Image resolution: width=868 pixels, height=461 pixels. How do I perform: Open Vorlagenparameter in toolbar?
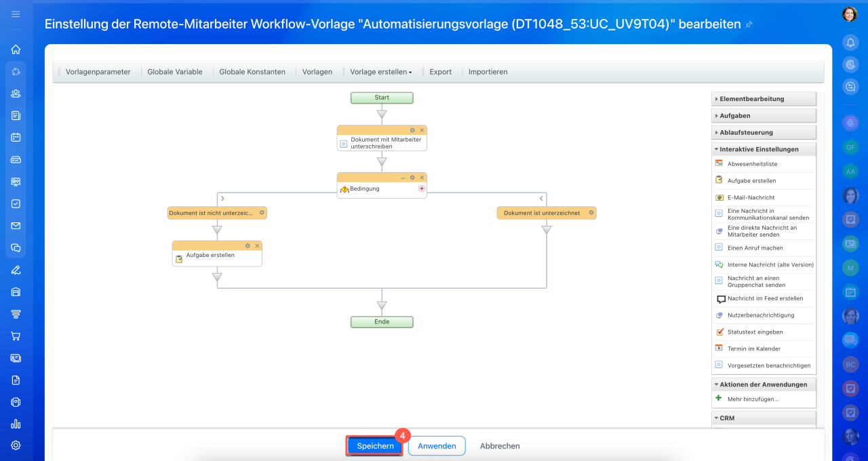pos(98,72)
